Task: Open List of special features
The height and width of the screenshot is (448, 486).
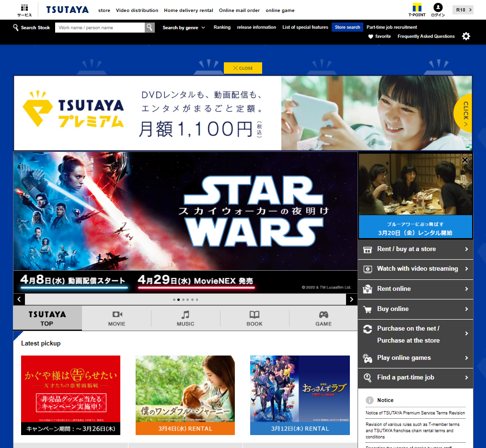Action: click(x=305, y=27)
